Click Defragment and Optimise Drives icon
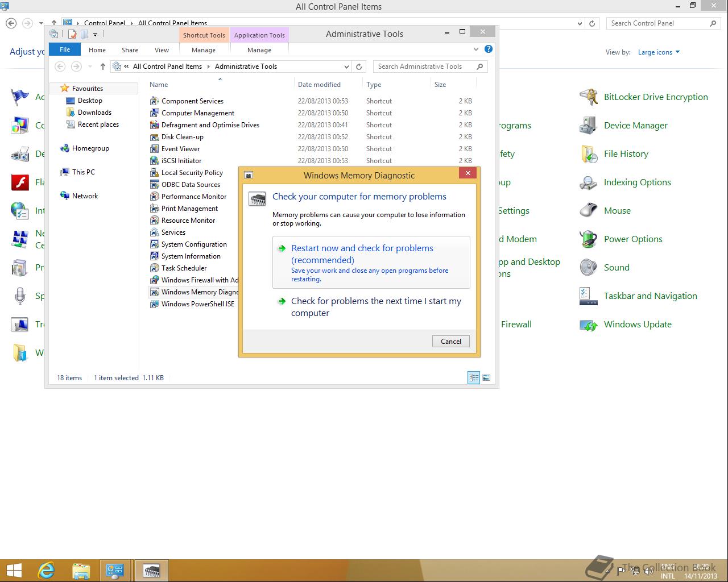The height and width of the screenshot is (582, 728). 154,125
